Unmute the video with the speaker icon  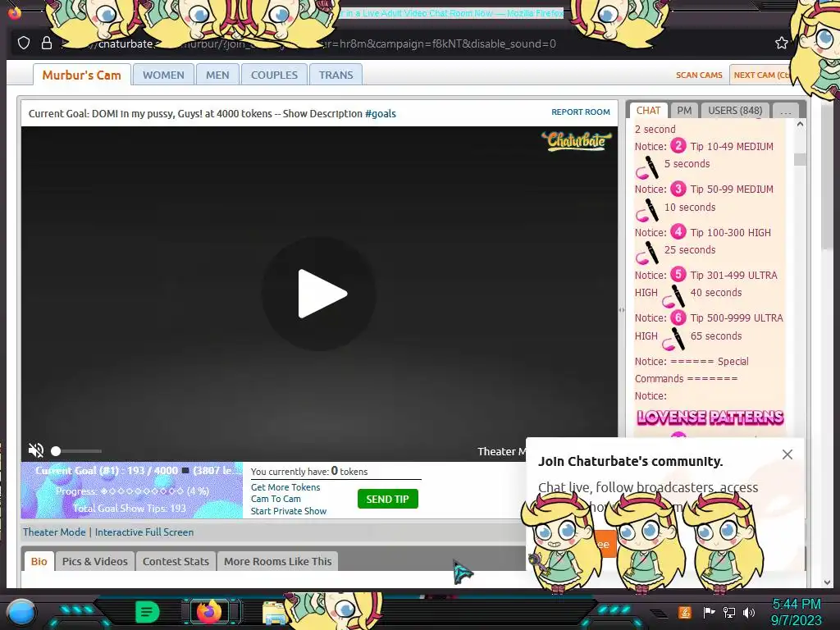point(36,450)
